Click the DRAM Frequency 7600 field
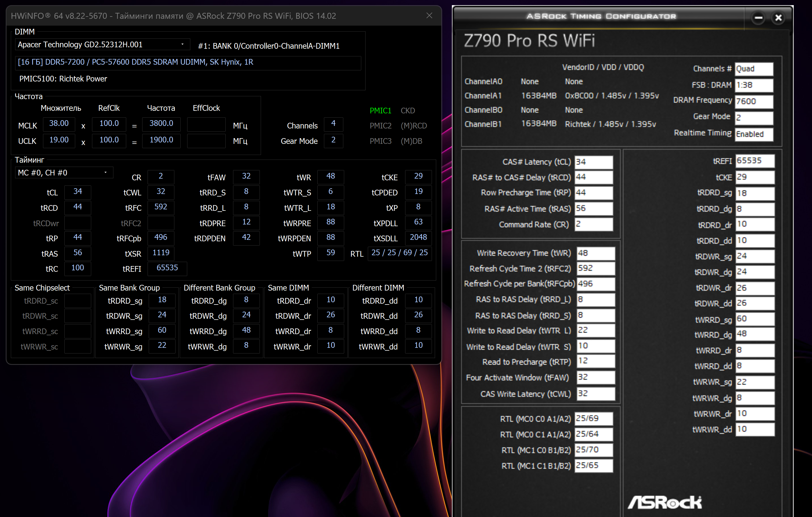The height and width of the screenshot is (517, 812). point(754,101)
